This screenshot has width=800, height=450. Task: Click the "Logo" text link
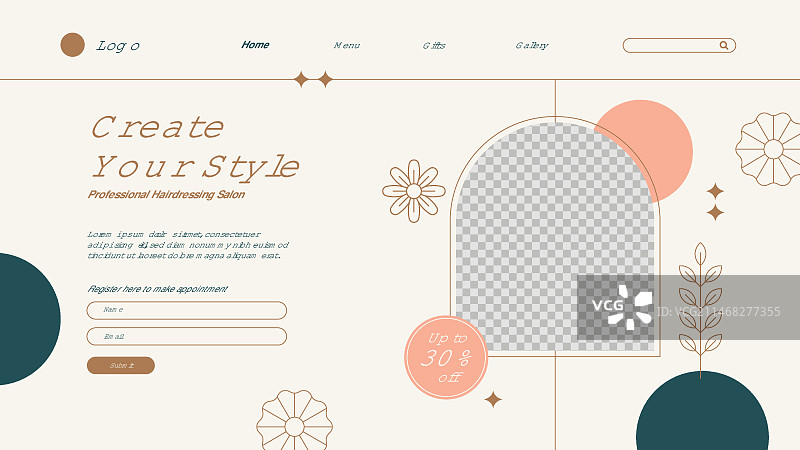coord(118,46)
